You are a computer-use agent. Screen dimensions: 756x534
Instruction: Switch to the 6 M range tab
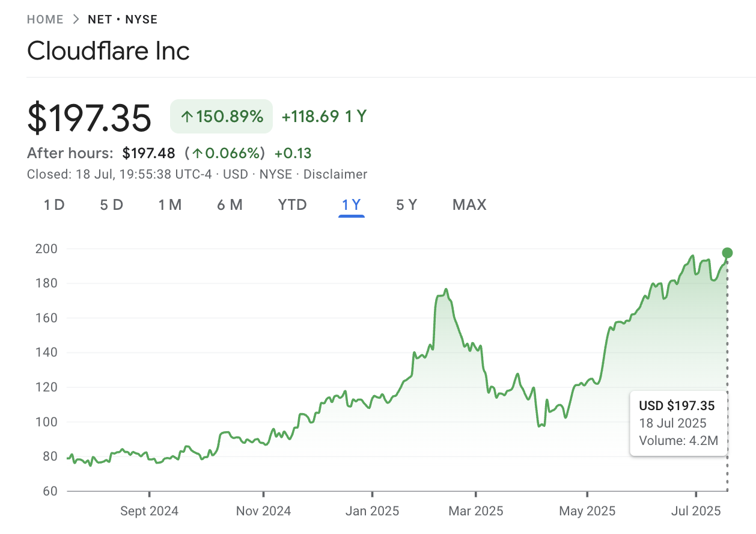coord(230,205)
